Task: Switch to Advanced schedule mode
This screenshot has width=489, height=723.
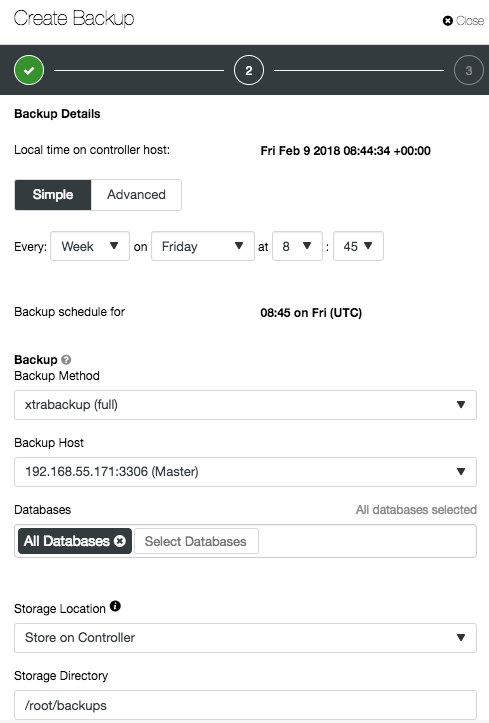Action: 136,195
